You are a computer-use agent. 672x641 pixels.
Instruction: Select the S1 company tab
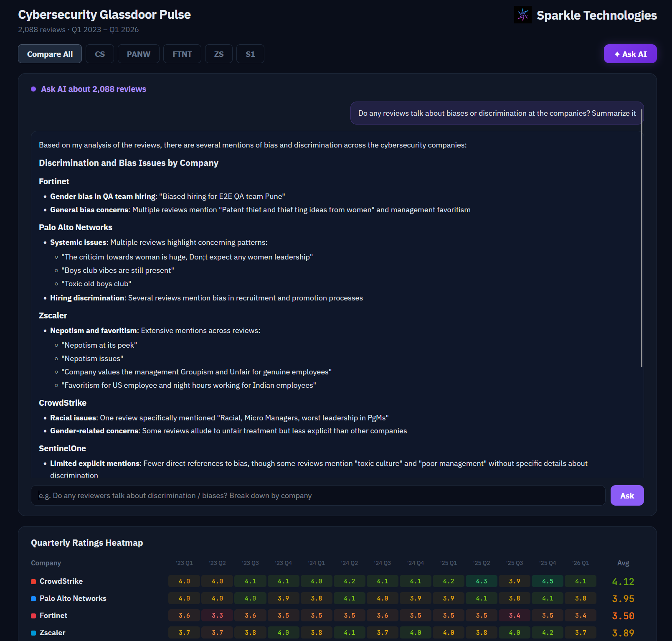click(250, 54)
